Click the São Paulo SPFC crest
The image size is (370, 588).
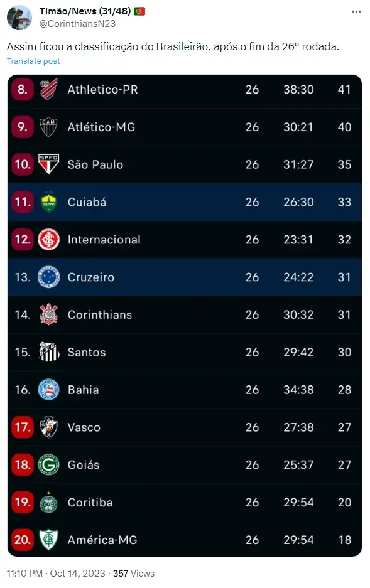tap(49, 164)
